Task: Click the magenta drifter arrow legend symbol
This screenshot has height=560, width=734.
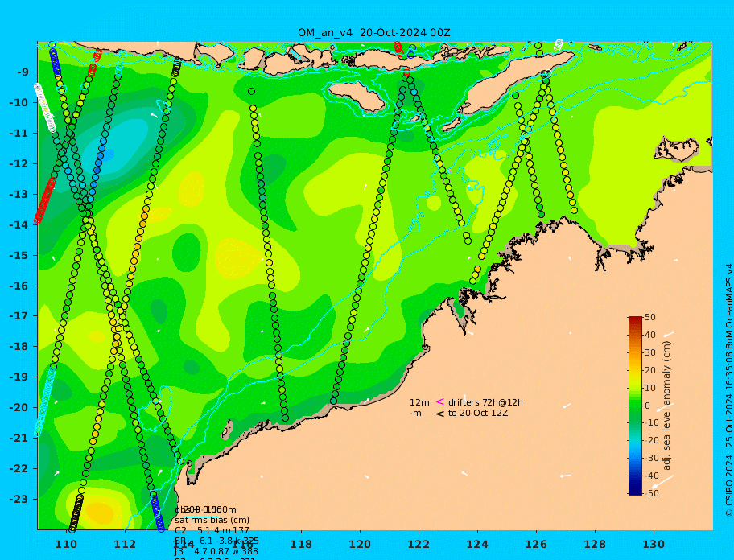Action: 440,401
